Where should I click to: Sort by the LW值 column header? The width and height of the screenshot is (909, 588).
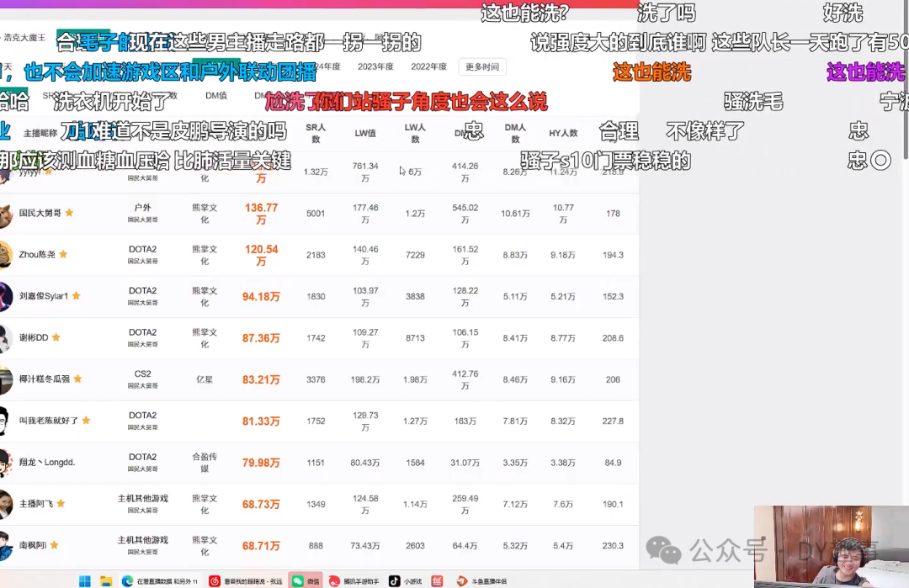365,133
